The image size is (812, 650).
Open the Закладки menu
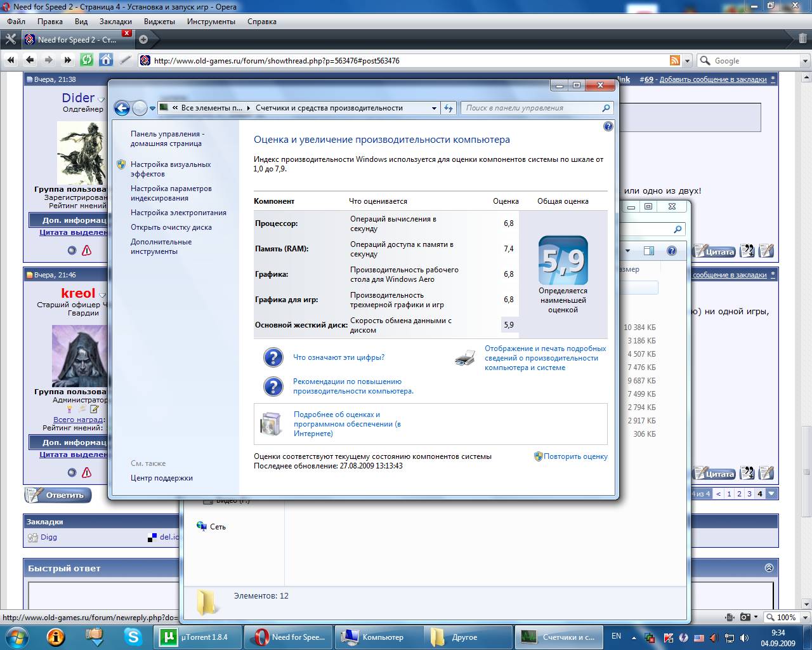coord(115,21)
